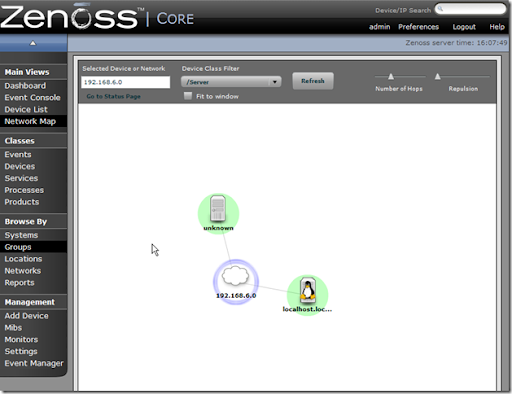
Task: Open Preferences in the top bar
Action: pos(418,27)
